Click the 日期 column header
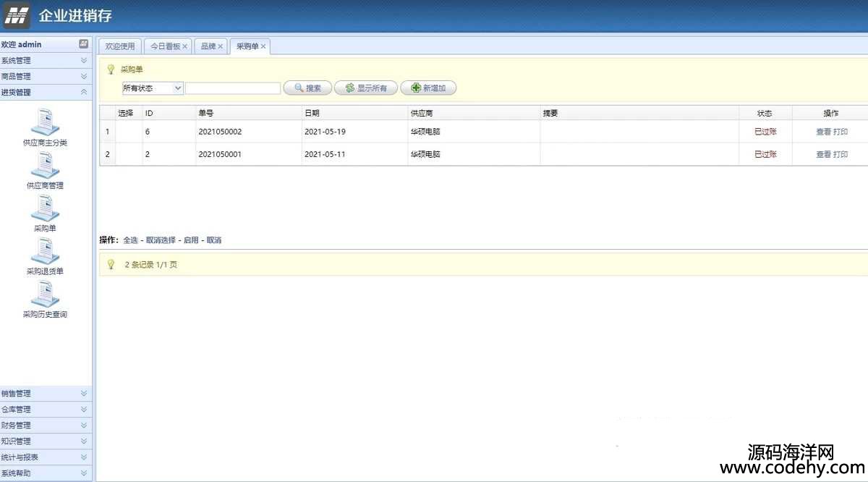 [354, 113]
